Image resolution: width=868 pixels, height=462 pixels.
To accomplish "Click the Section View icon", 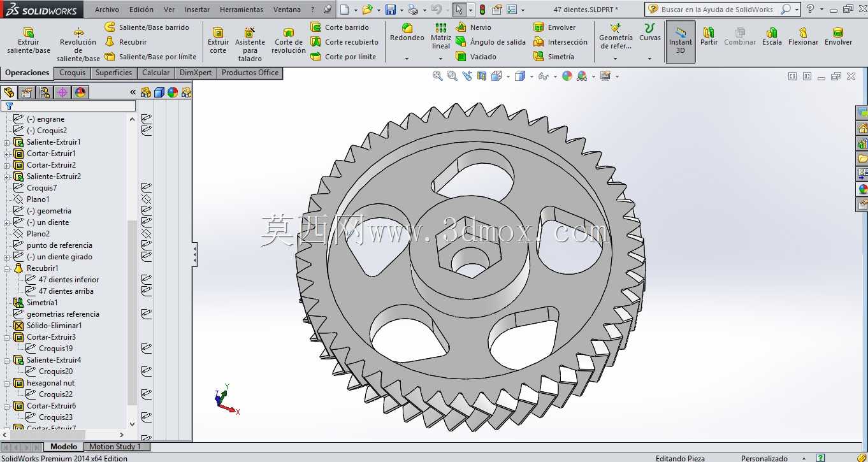I will pyautogui.click(x=482, y=76).
